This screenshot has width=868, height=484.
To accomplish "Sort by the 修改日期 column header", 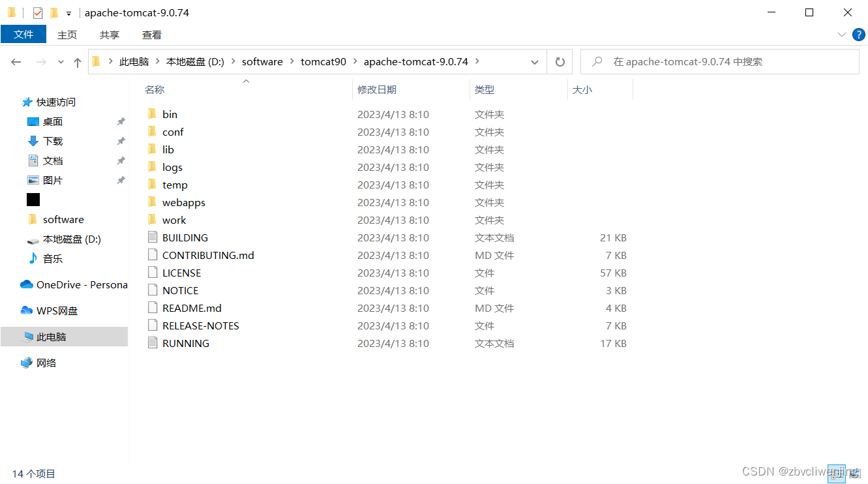I will pos(411,89).
